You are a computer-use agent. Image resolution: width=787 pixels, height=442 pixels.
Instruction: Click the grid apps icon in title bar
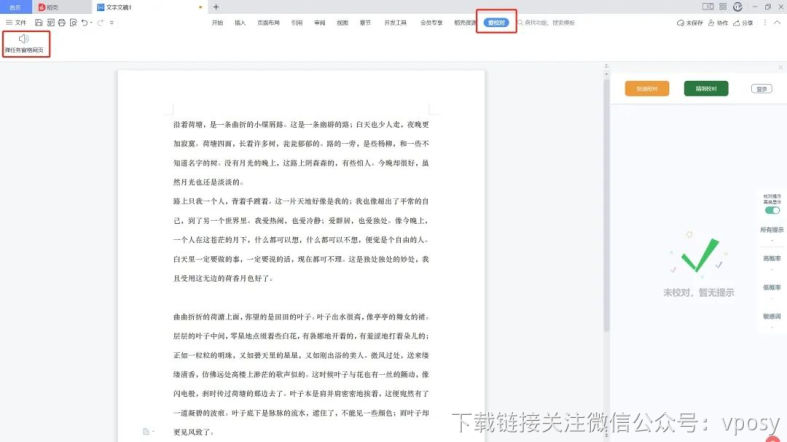(x=723, y=7)
